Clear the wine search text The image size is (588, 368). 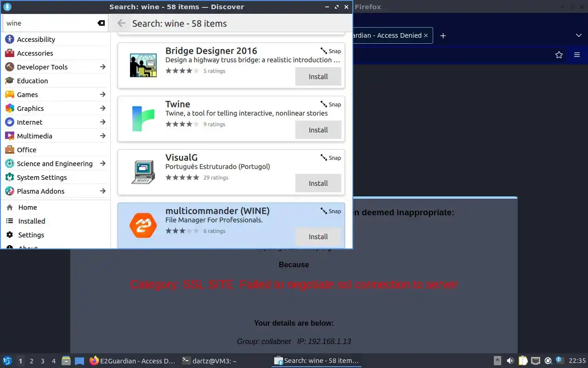coord(101,23)
